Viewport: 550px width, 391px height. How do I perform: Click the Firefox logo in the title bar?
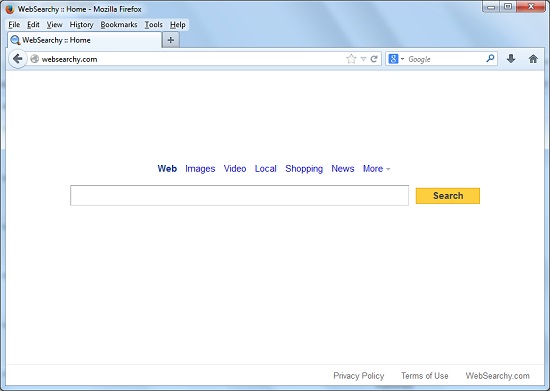point(9,9)
